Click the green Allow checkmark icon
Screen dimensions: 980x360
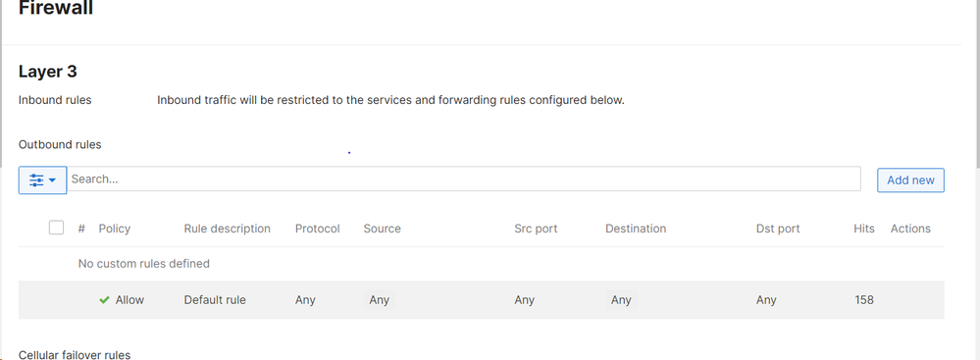[x=104, y=300]
